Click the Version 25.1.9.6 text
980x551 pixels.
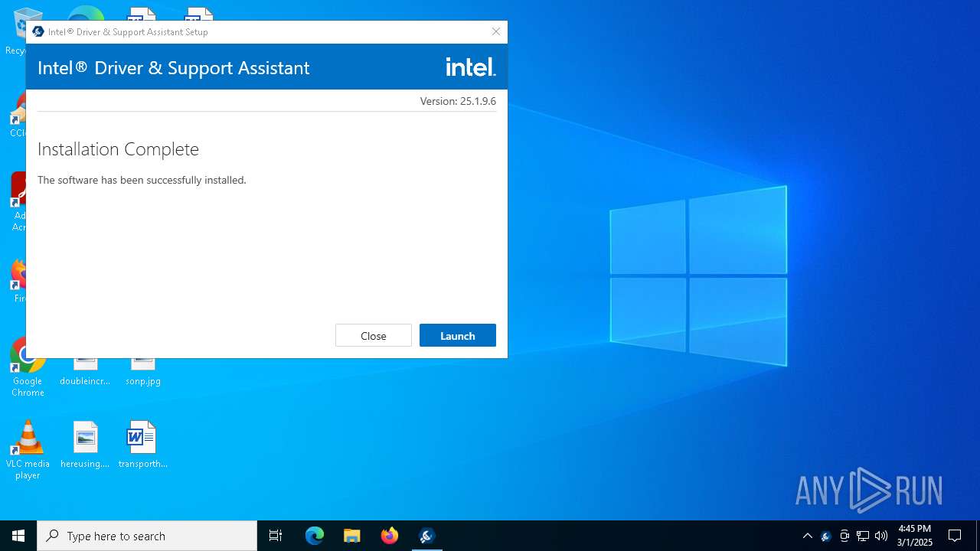point(458,101)
